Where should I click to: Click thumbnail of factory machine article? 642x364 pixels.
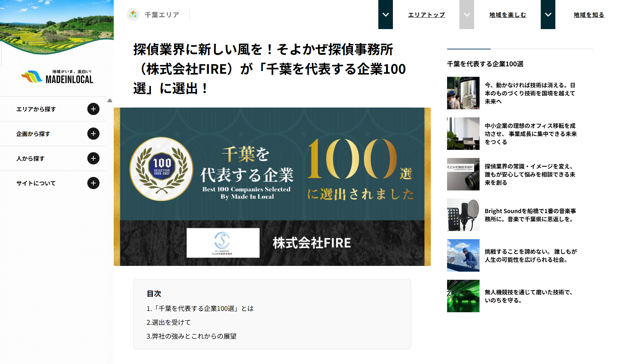[463, 93]
